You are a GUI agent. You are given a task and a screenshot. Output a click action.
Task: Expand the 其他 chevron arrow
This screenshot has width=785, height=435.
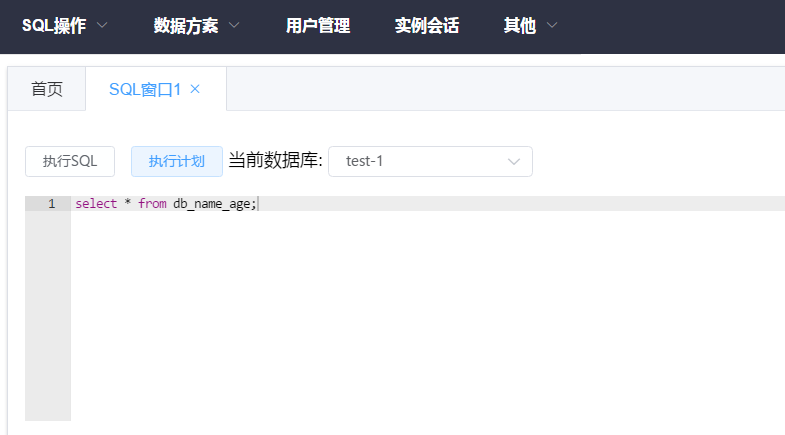552,25
